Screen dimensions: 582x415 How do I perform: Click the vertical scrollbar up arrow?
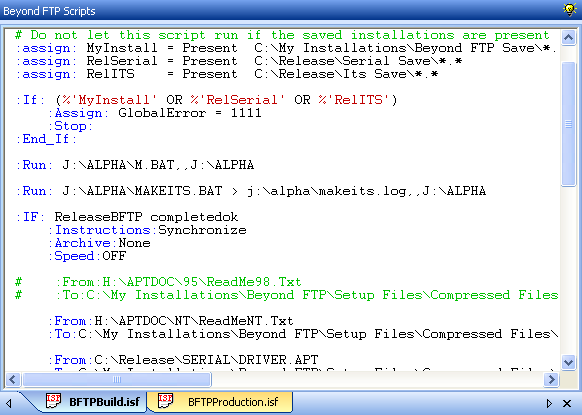coord(568,37)
